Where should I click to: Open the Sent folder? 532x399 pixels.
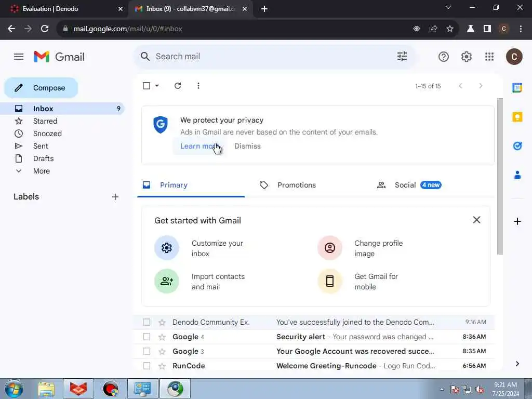(41, 146)
